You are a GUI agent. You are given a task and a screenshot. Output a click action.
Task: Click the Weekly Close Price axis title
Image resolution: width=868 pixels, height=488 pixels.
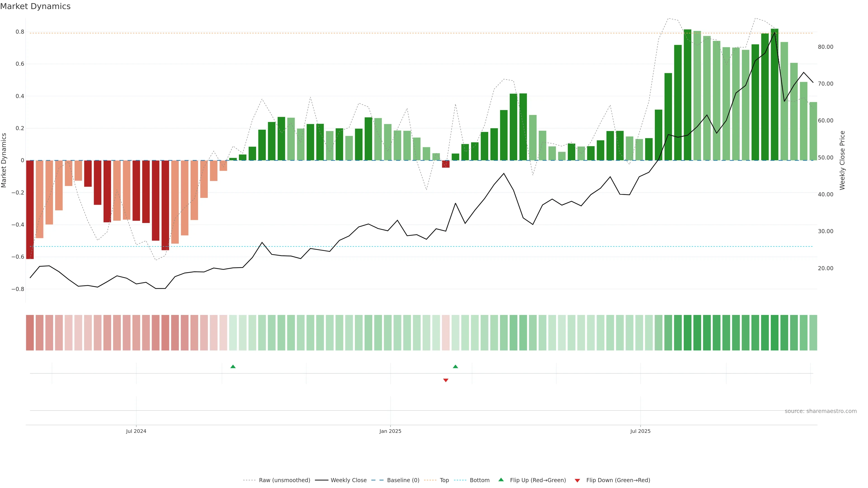pyautogui.click(x=842, y=160)
